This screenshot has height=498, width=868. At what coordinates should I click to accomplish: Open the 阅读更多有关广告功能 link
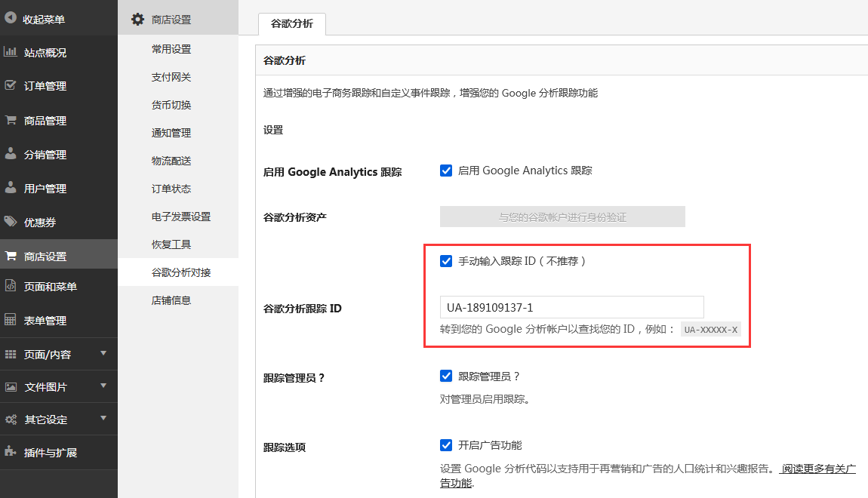click(817, 469)
